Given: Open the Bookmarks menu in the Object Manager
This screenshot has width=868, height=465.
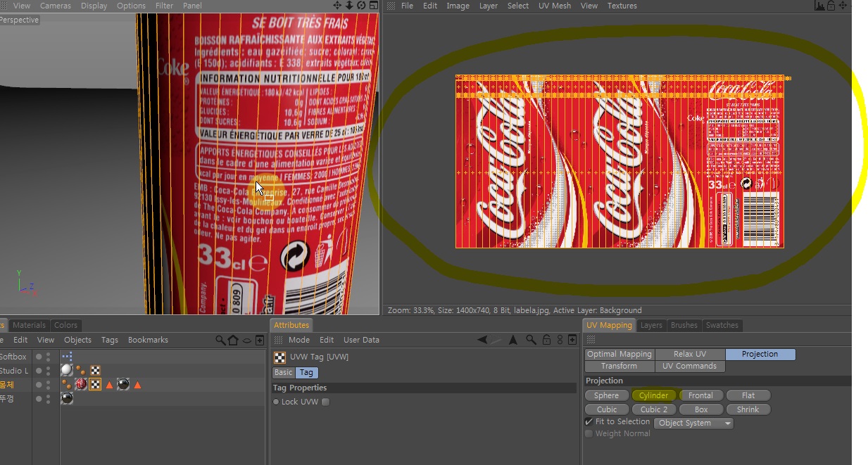Looking at the screenshot, I should [148, 340].
